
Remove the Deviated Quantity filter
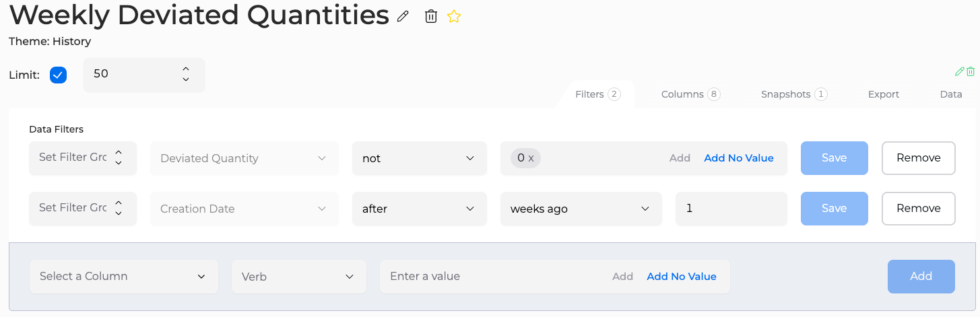[x=919, y=158]
